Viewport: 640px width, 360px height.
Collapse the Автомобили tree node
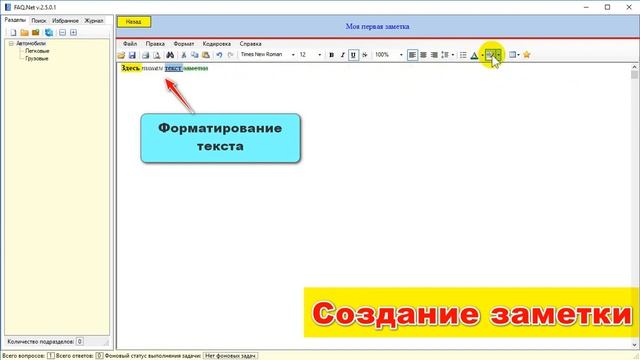(x=11, y=43)
